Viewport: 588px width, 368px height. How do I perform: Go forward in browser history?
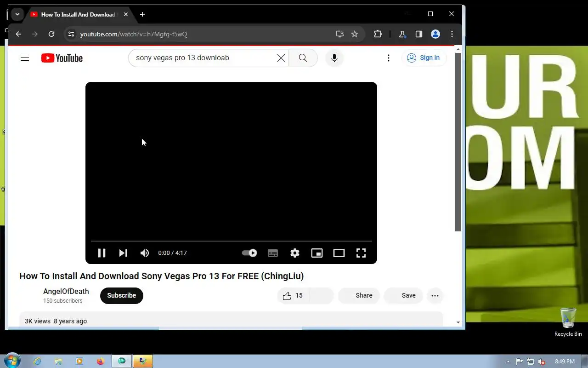click(x=35, y=34)
